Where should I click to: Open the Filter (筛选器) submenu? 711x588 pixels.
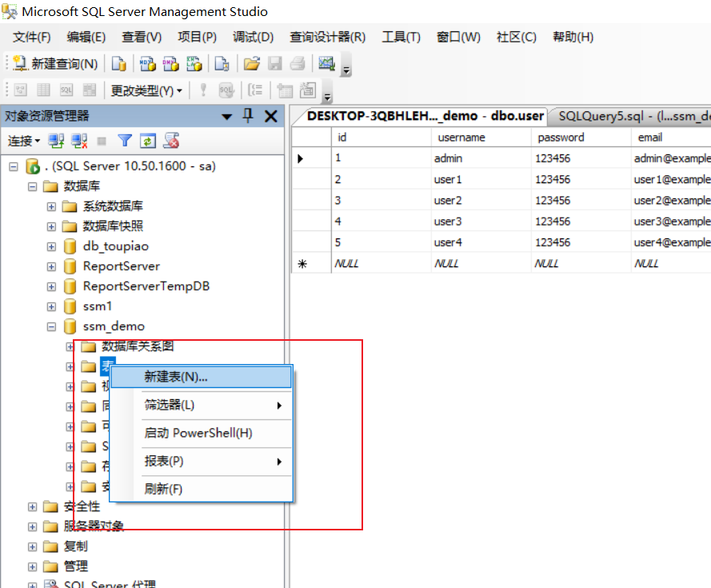click(x=202, y=405)
